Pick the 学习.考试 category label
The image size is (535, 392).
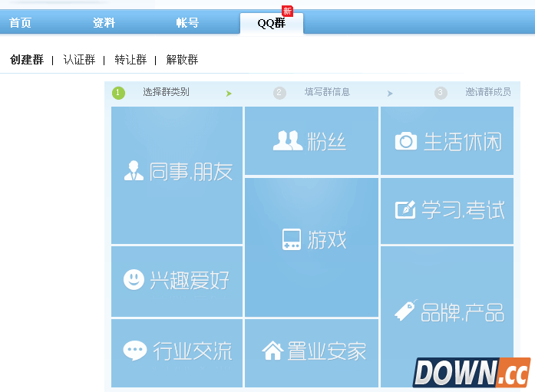463,209
